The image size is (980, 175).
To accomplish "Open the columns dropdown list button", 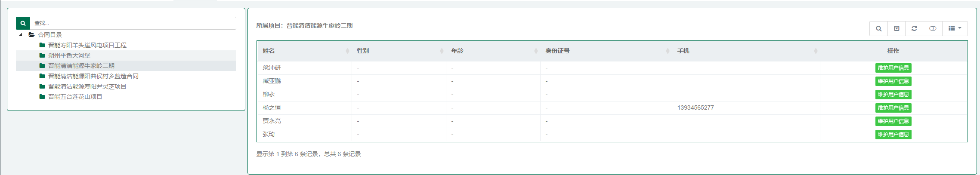I will coord(955,28).
